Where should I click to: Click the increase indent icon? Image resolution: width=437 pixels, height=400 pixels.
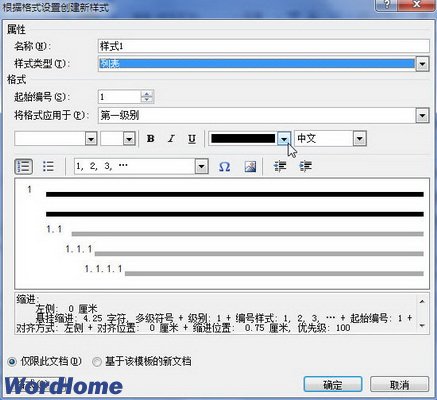(305, 166)
